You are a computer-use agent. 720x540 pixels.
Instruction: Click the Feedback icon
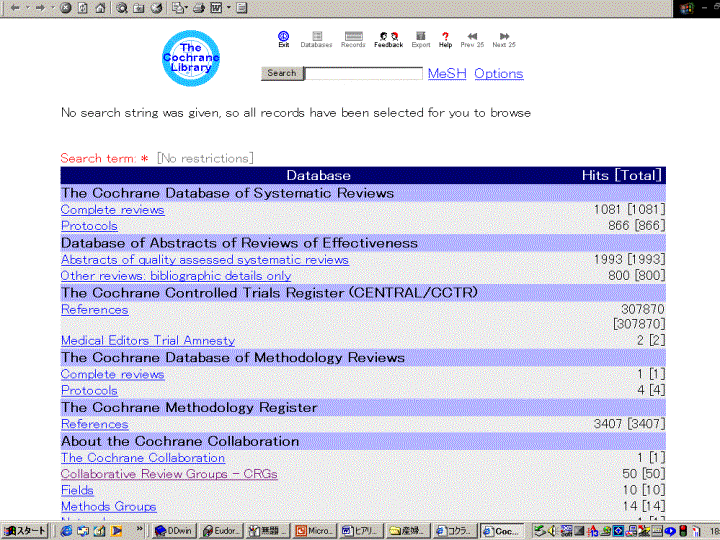coord(388,39)
